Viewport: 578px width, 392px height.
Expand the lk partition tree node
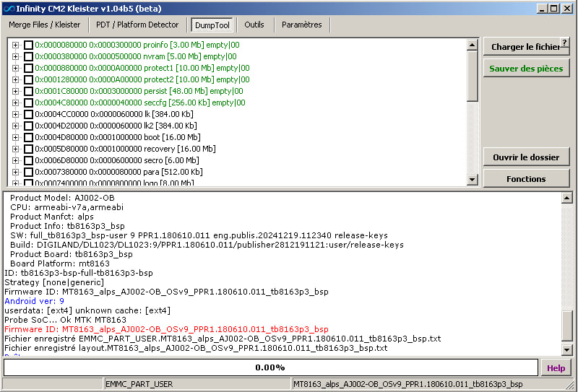click(x=16, y=114)
